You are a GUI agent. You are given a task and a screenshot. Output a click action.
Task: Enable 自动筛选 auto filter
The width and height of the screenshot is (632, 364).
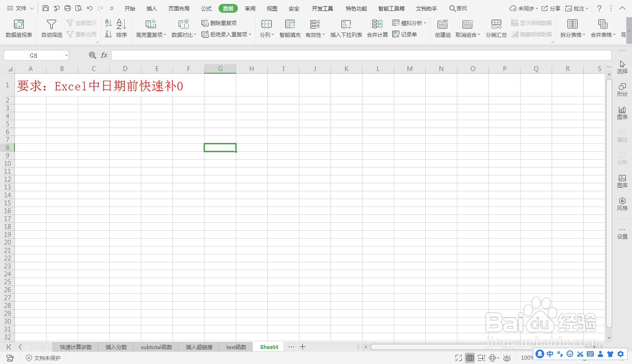(x=52, y=29)
